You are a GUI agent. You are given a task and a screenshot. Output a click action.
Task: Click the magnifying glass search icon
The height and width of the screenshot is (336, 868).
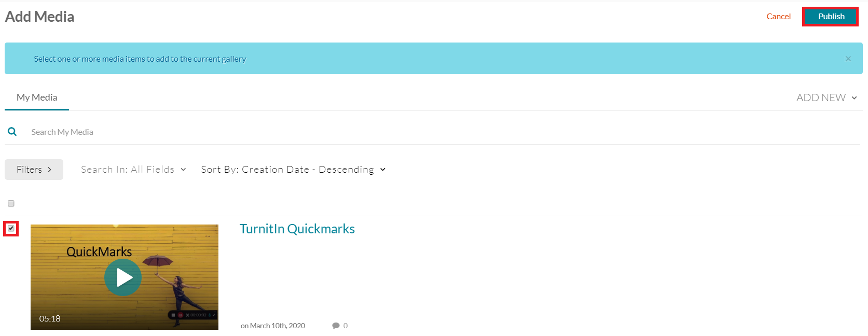12,132
